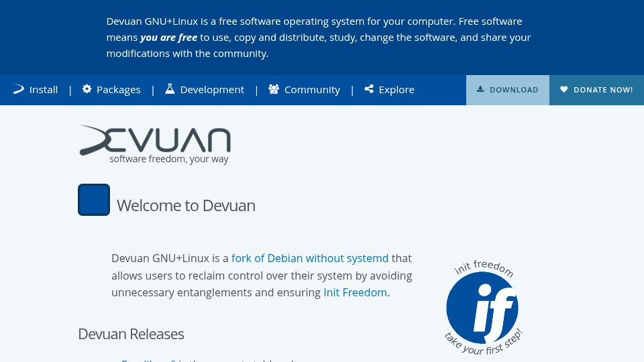Open the Development menu item
The width and height of the screenshot is (644, 362).
[205, 89]
